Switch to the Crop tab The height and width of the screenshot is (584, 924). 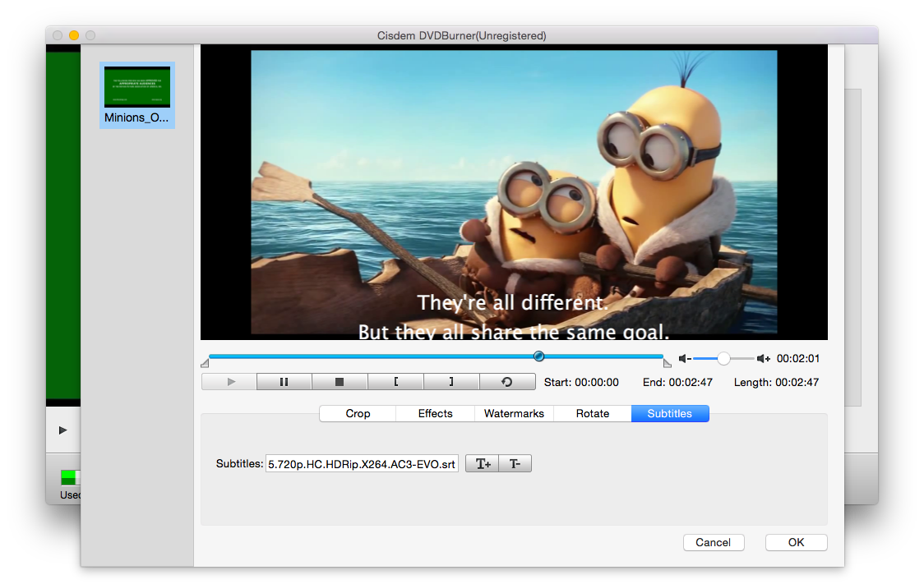(357, 413)
